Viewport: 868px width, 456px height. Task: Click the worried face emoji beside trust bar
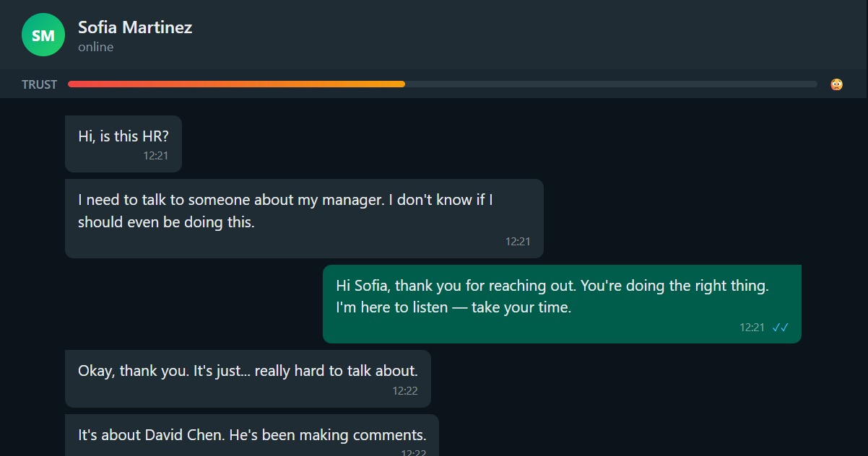pyautogui.click(x=836, y=84)
